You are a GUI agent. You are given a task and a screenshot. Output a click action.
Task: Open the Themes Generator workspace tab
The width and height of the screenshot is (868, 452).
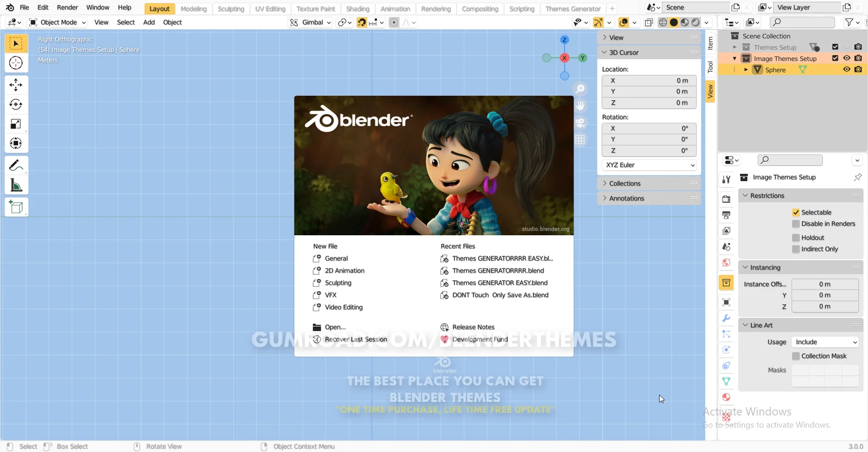573,9
